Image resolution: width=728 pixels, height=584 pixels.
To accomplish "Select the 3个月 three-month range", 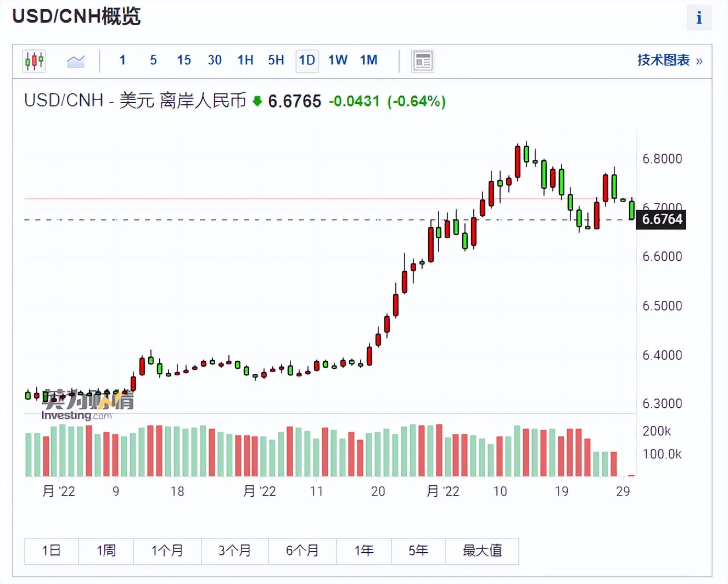I will click(x=235, y=551).
